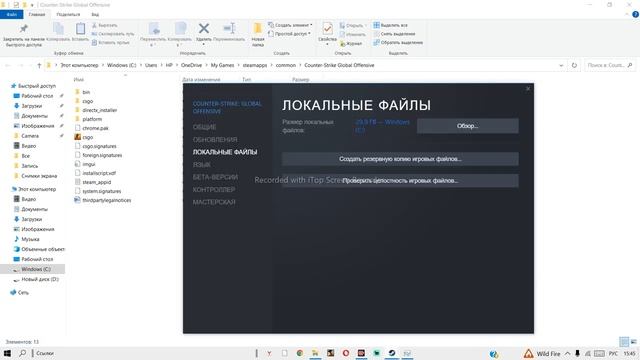Click the Refresh icon beside the address bar
Image resolution: width=640 pixels, height=360 pixels.
coord(574,65)
